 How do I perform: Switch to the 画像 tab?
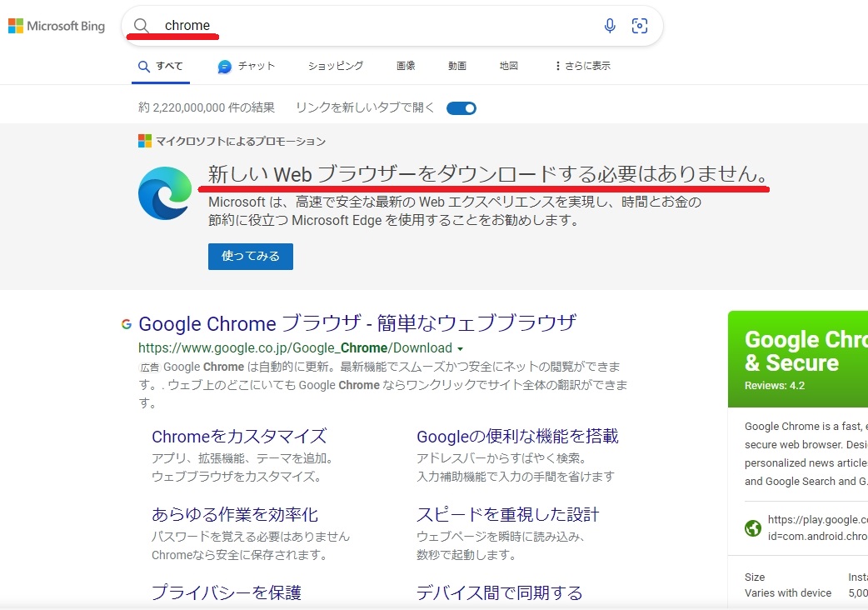(406, 66)
